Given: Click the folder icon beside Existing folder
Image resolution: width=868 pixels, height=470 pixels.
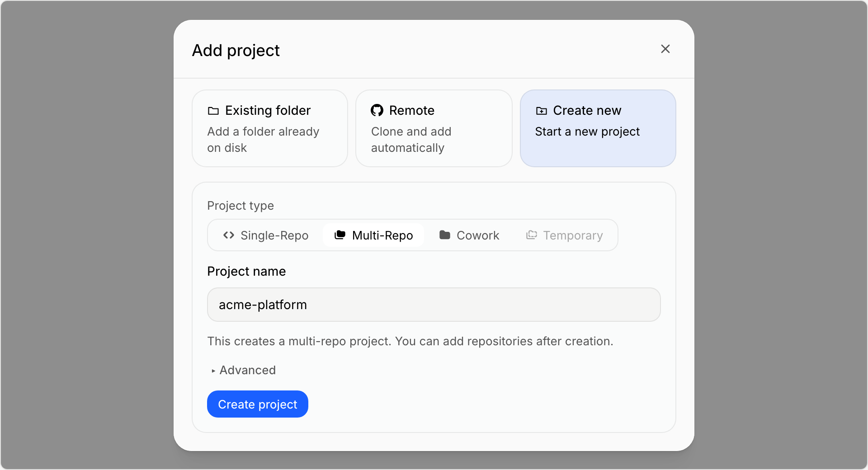Looking at the screenshot, I should pos(213,111).
